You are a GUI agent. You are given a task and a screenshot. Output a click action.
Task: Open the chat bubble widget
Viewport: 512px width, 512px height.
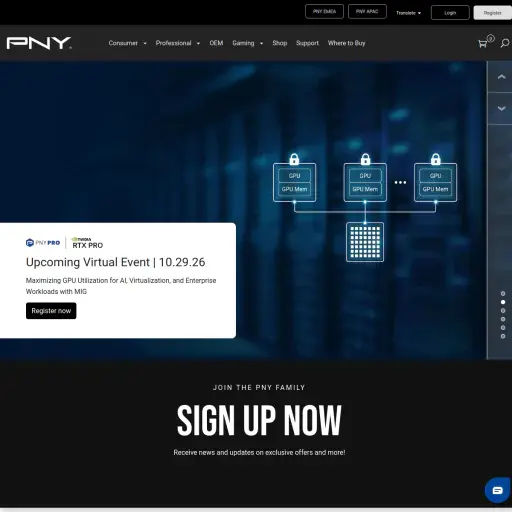coord(497,490)
